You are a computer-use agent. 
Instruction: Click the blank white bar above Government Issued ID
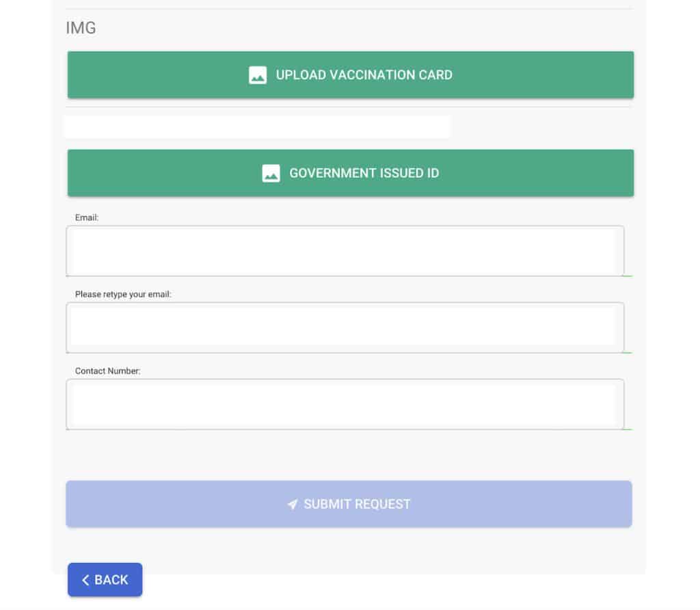(257, 127)
